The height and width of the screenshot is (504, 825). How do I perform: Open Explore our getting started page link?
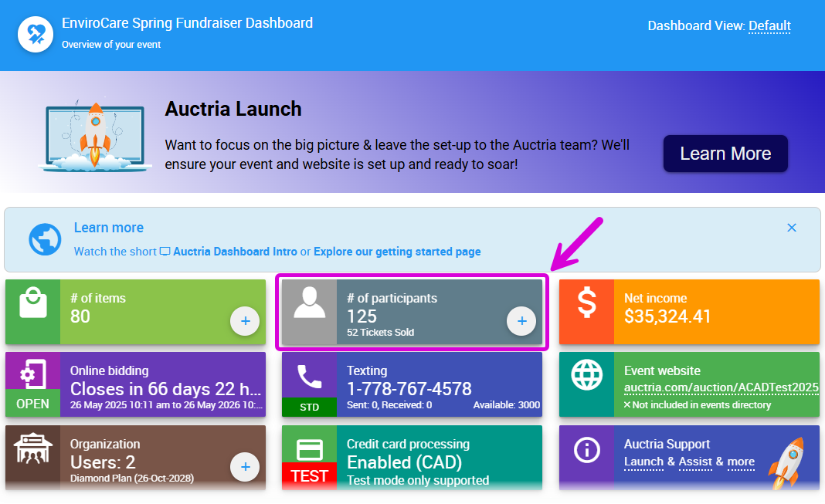tap(397, 252)
